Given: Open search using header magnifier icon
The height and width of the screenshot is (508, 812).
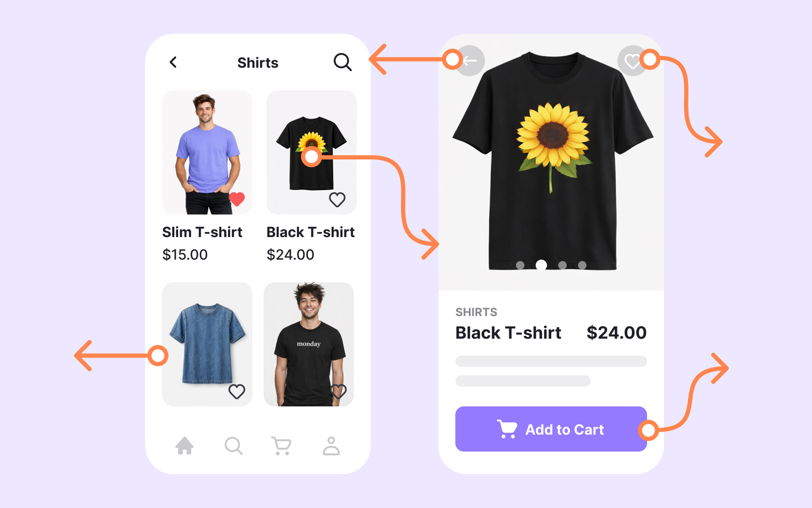Looking at the screenshot, I should (x=343, y=62).
